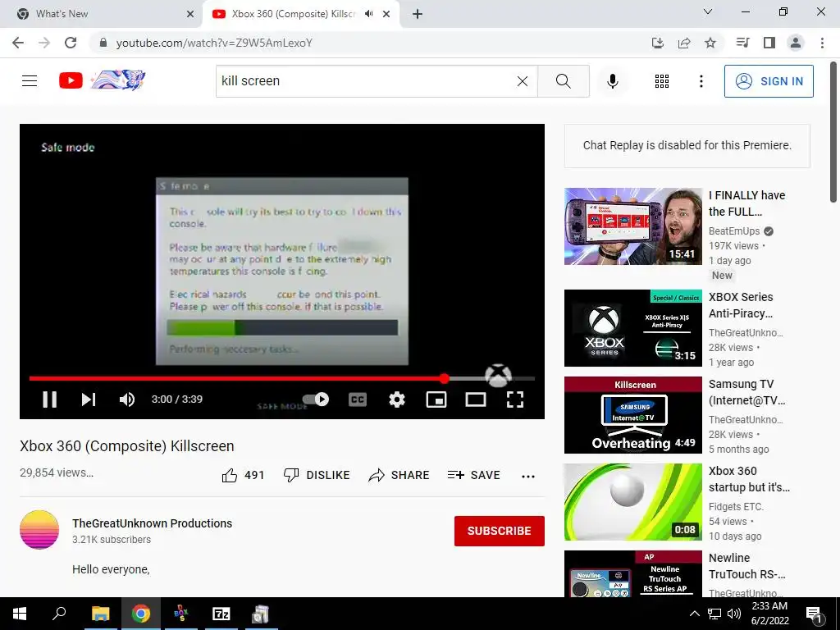The width and height of the screenshot is (840, 630).
Task: Open network tray icon
Action: [714, 614]
